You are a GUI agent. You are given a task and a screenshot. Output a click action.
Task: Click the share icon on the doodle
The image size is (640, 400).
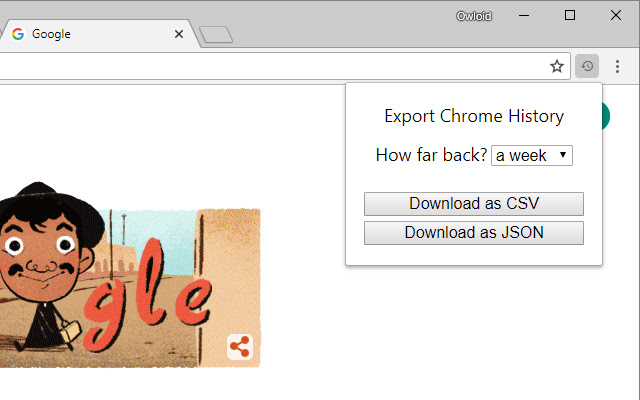point(240,347)
